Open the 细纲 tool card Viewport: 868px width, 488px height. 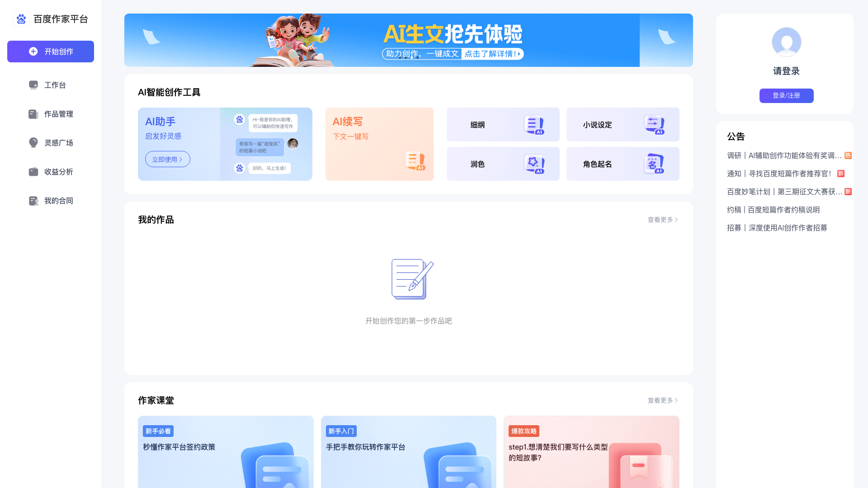503,125
